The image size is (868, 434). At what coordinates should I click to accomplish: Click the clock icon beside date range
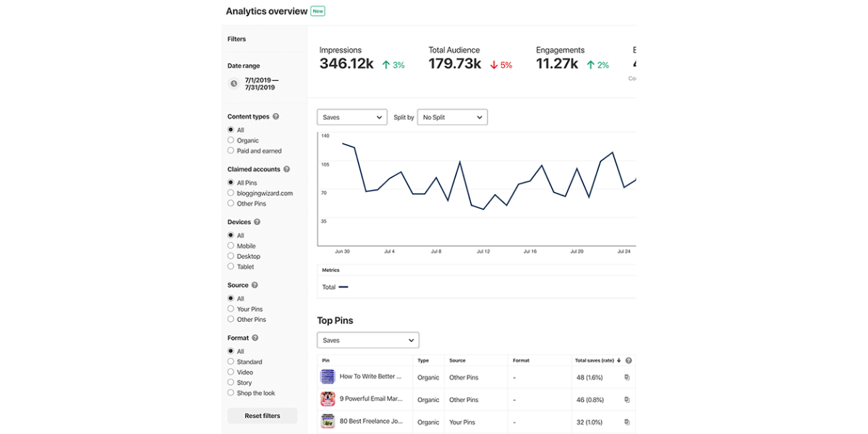[234, 83]
